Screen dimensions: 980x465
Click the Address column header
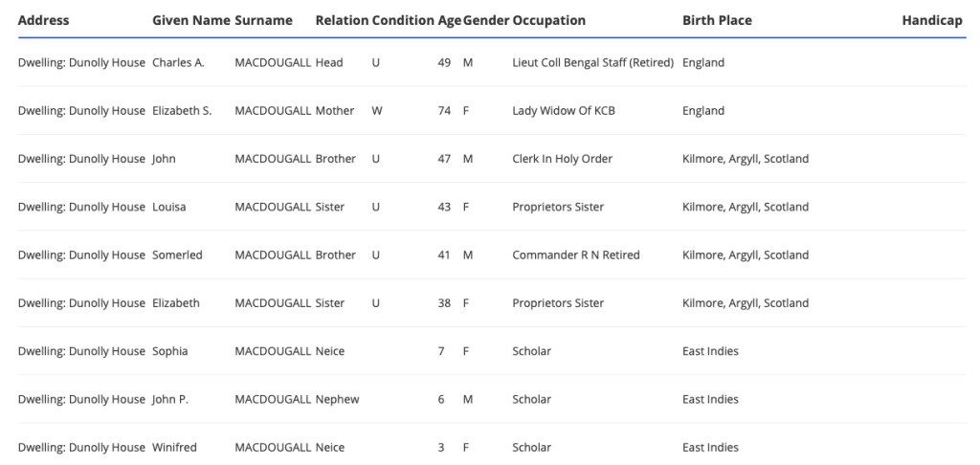pyautogui.click(x=43, y=20)
